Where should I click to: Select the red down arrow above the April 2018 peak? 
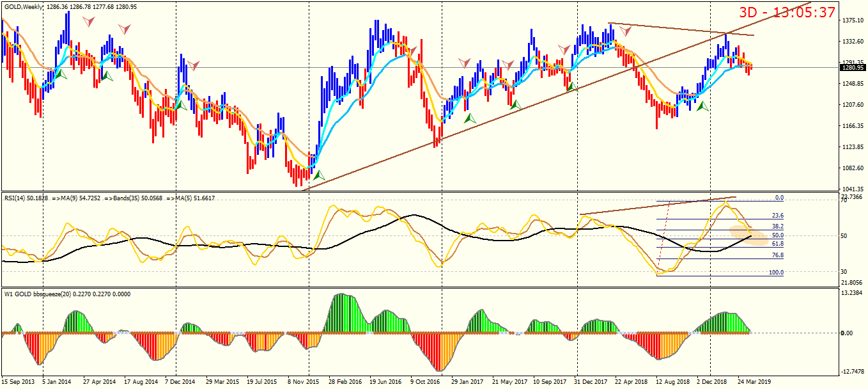tap(625, 31)
